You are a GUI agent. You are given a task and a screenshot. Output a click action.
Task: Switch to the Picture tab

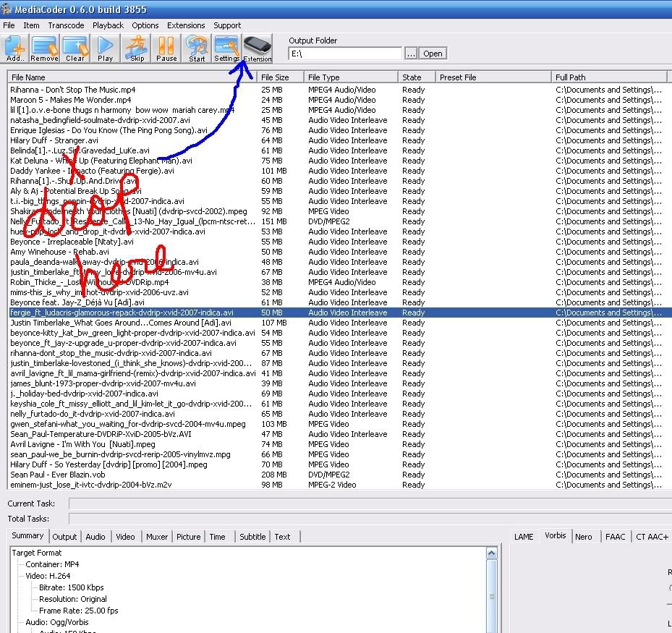[189, 537]
